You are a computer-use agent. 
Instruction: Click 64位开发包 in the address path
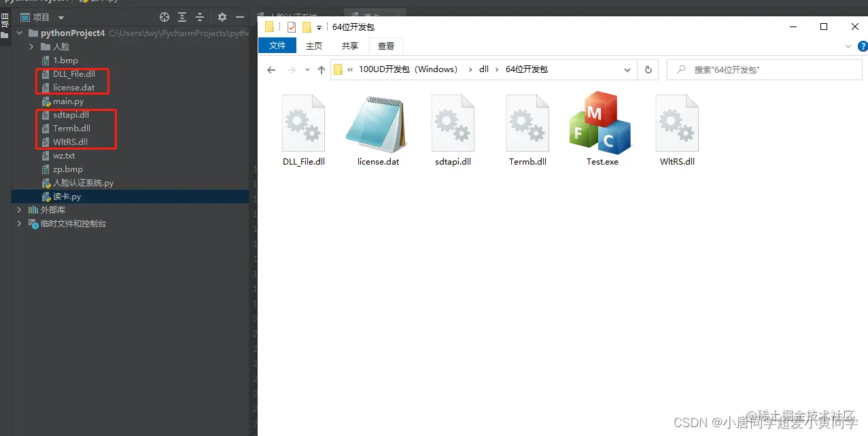point(527,69)
